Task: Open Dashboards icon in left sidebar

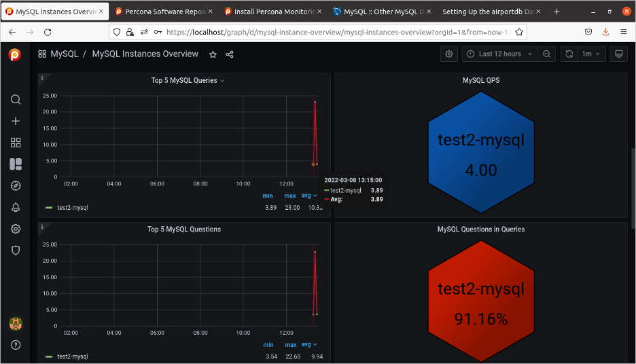Action: coord(16,143)
